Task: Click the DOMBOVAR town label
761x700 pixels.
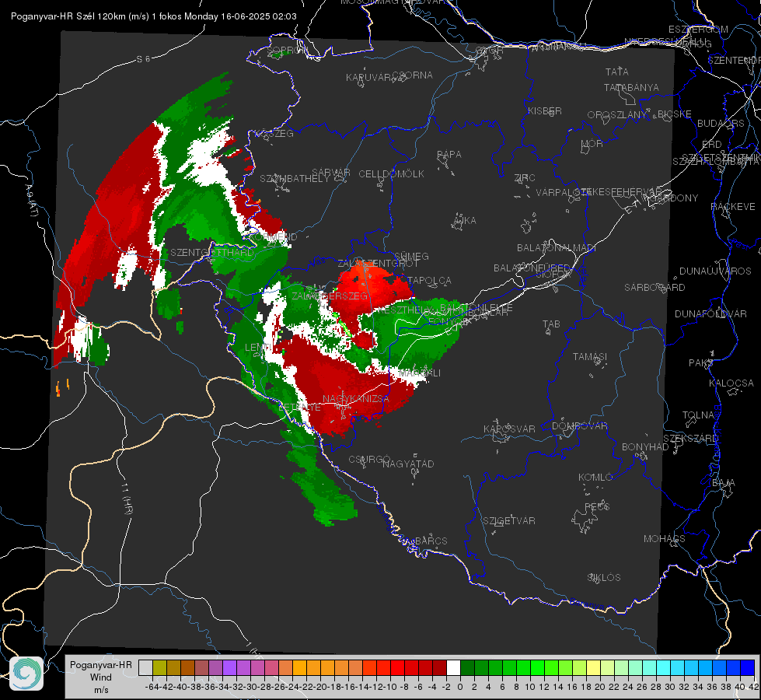Action: (x=579, y=426)
